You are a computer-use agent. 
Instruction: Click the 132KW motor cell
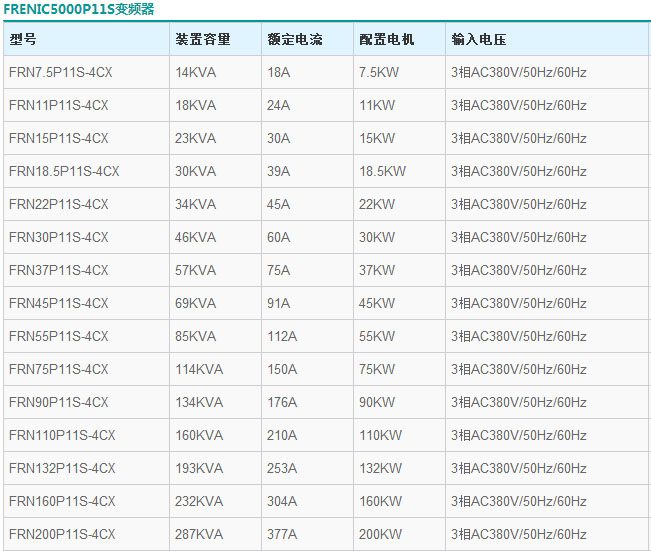click(380, 469)
